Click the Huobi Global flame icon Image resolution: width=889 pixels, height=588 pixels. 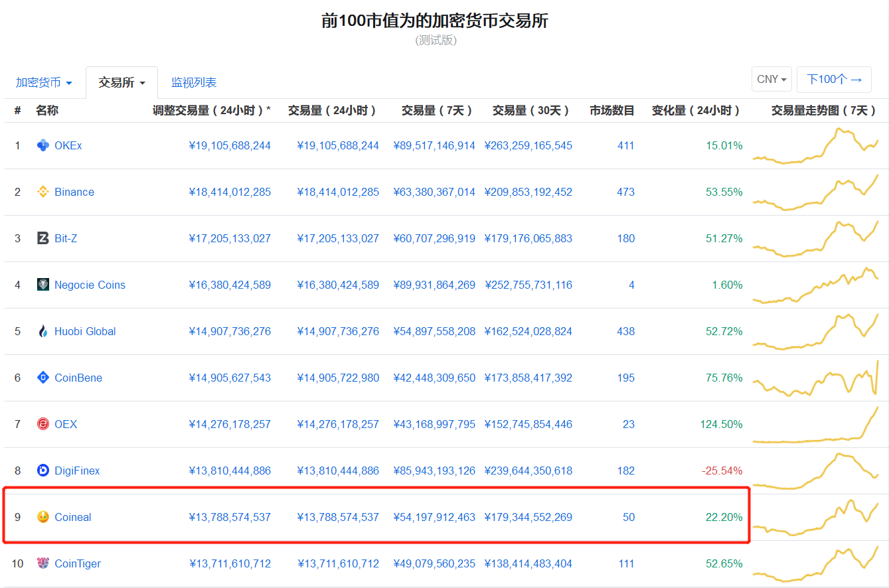(43, 331)
